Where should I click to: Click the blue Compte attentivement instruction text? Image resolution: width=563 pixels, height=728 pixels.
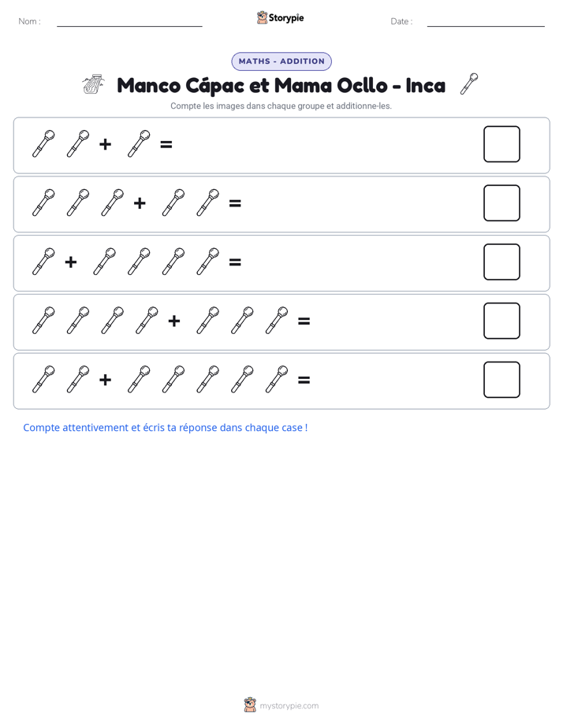pos(166,428)
